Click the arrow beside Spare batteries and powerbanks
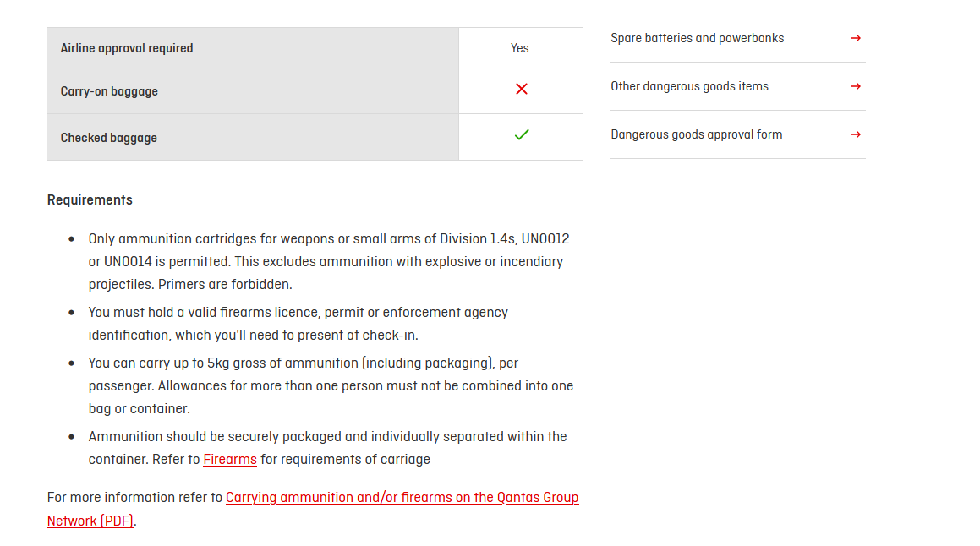 (x=855, y=38)
